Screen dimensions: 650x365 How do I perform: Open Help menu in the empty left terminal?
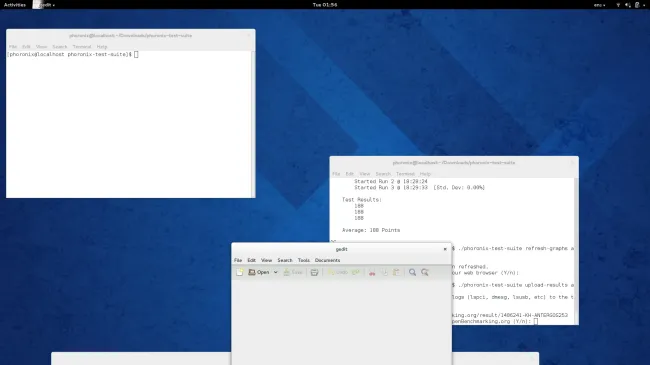[102, 46]
